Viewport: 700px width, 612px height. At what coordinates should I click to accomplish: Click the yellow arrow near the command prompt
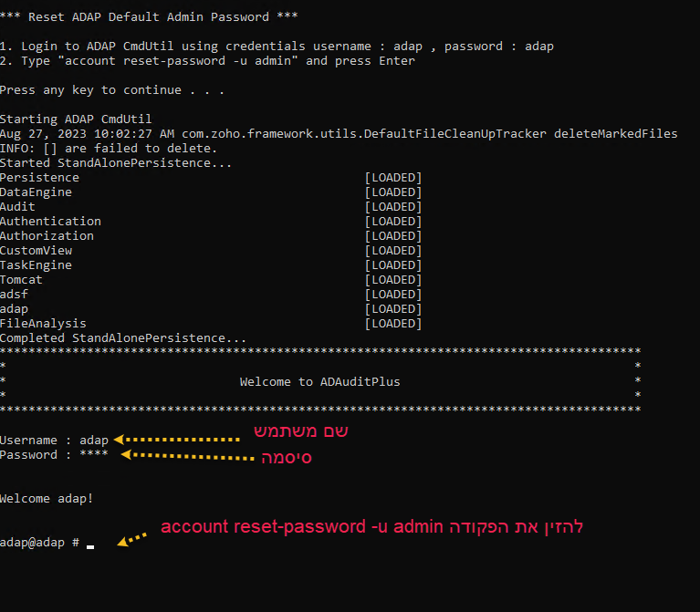pos(133,539)
